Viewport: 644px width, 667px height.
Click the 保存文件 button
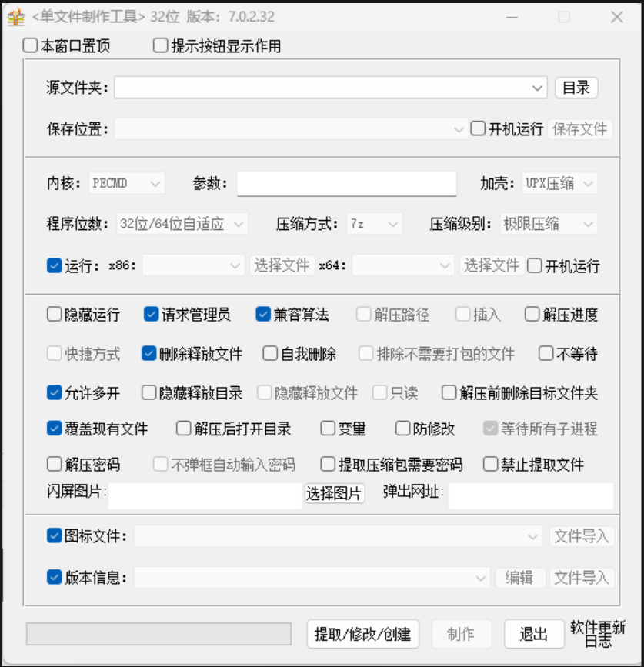click(x=580, y=129)
